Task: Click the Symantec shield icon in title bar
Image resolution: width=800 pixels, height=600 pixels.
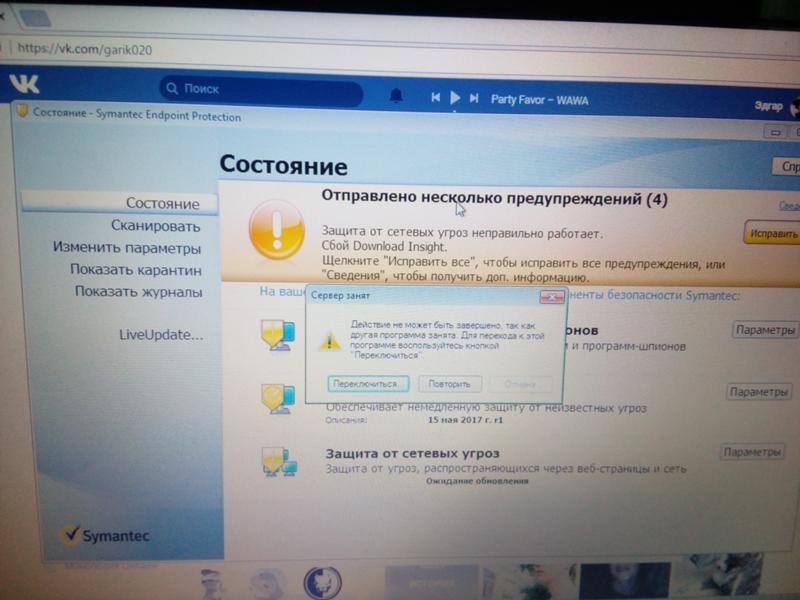Action: 22,111
